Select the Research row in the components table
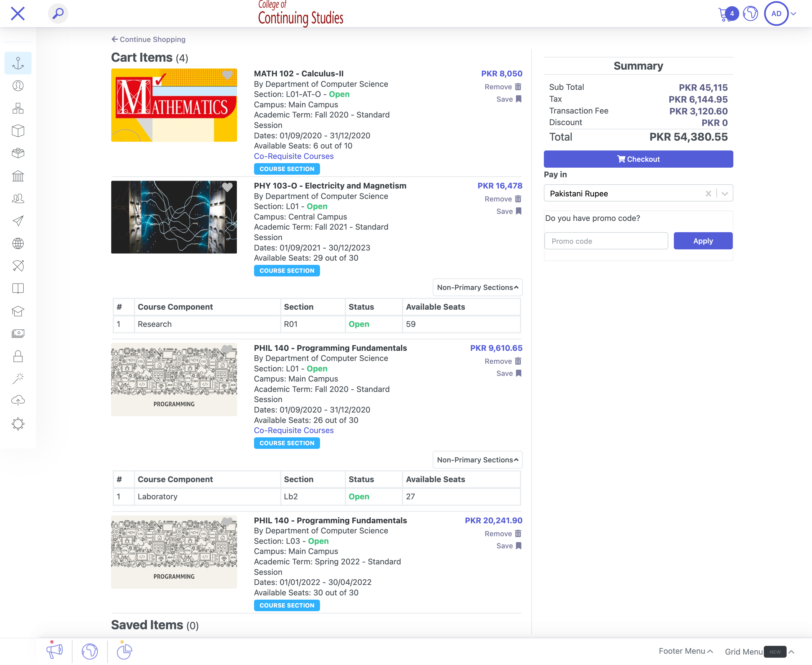 point(317,324)
